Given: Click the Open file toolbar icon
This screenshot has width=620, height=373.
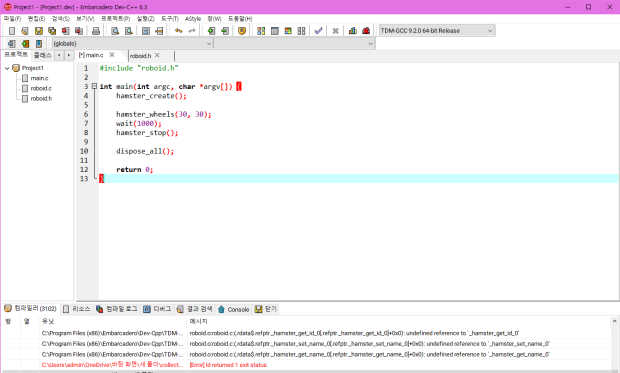Looking at the screenshot, I should [25, 30].
